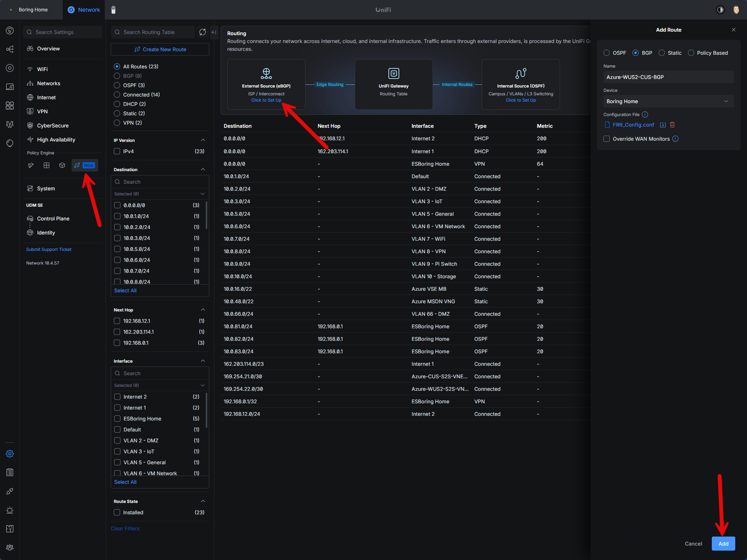747x560 pixels.
Task: Click the Search Routing Table field
Action: pos(153,32)
